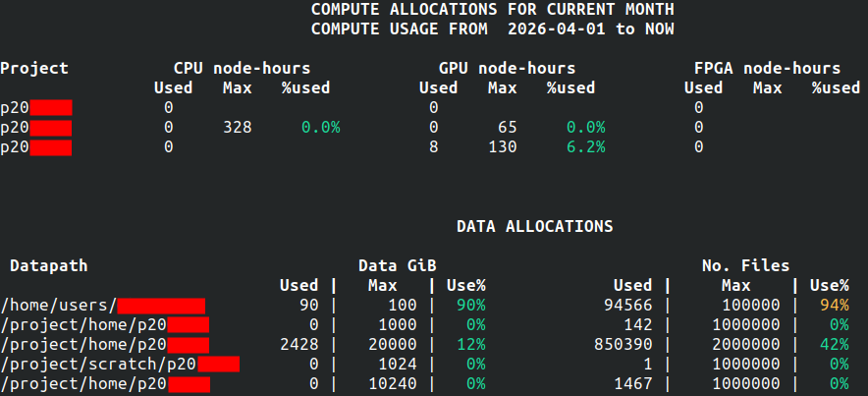Click the CPU Max value 328
The image size is (868, 396).
coord(237,127)
